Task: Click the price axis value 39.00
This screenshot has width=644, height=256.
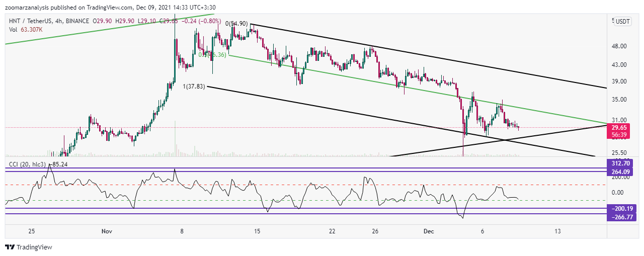Action: coord(618,81)
